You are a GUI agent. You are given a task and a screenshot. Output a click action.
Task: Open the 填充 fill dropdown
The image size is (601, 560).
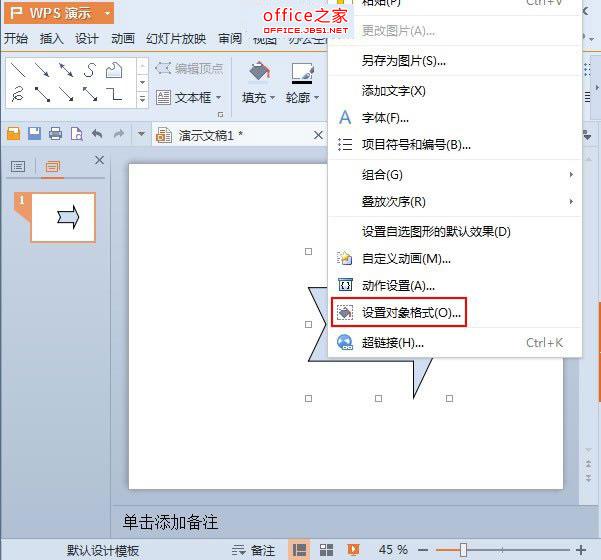[x=259, y=98]
